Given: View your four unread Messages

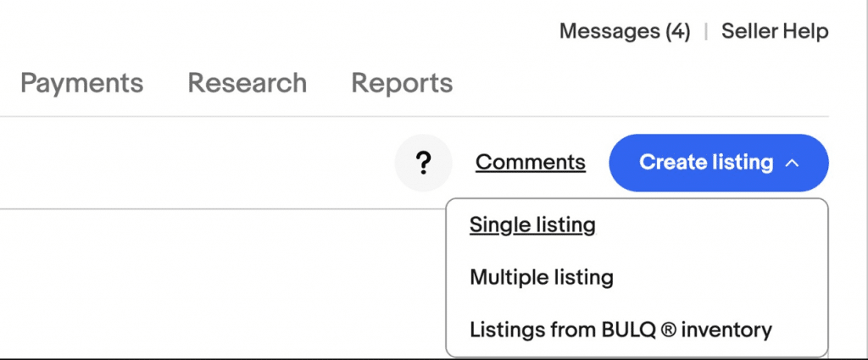Looking at the screenshot, I should [625, 31].
